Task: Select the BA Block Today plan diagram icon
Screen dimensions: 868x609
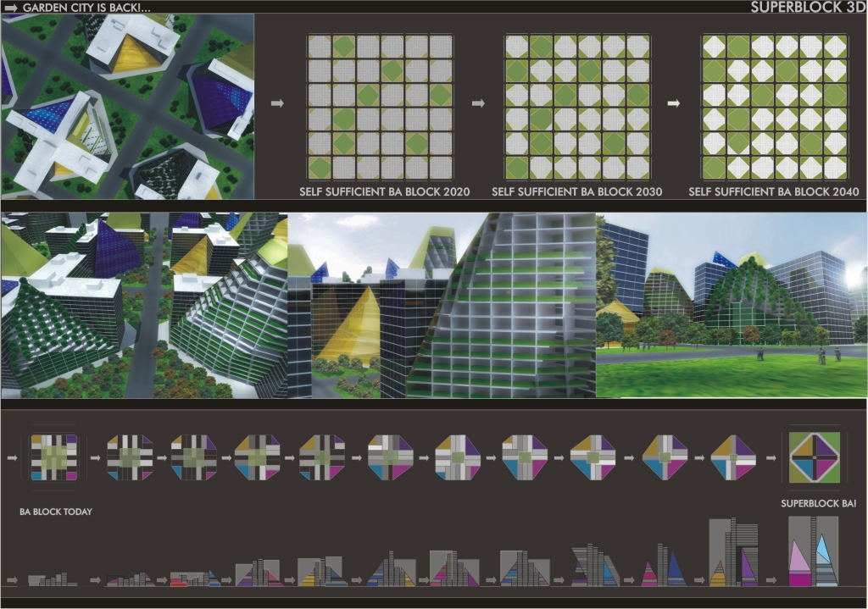Action: [x=53, y=457]
